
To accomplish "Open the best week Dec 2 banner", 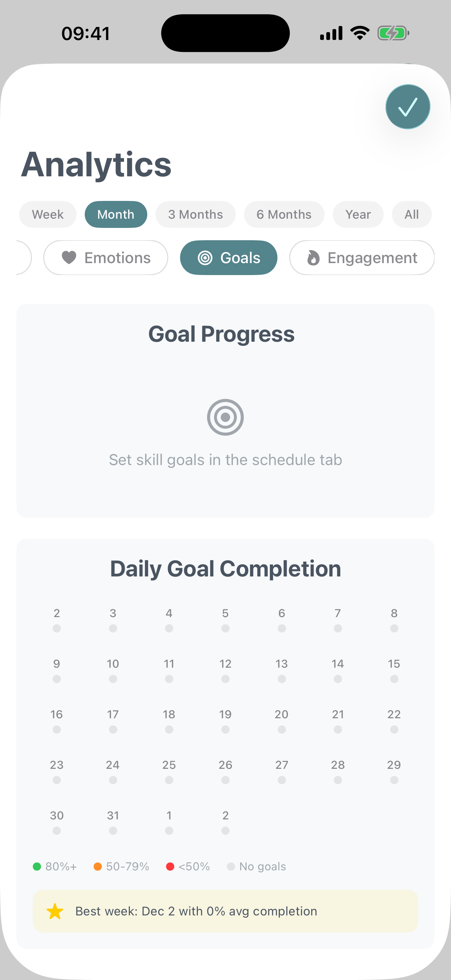I will (225, 911).
